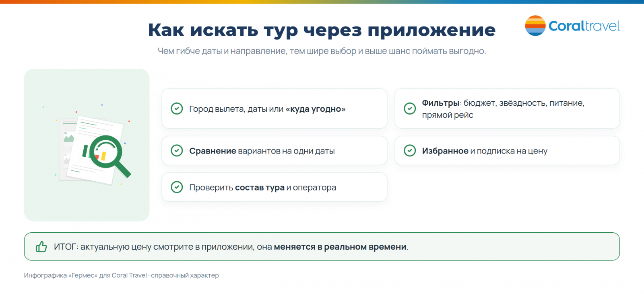Viewport: 644px width, 295px height.
Task: Select the Фильтры: бюджет, звёздность card
Action: (507, 109)
